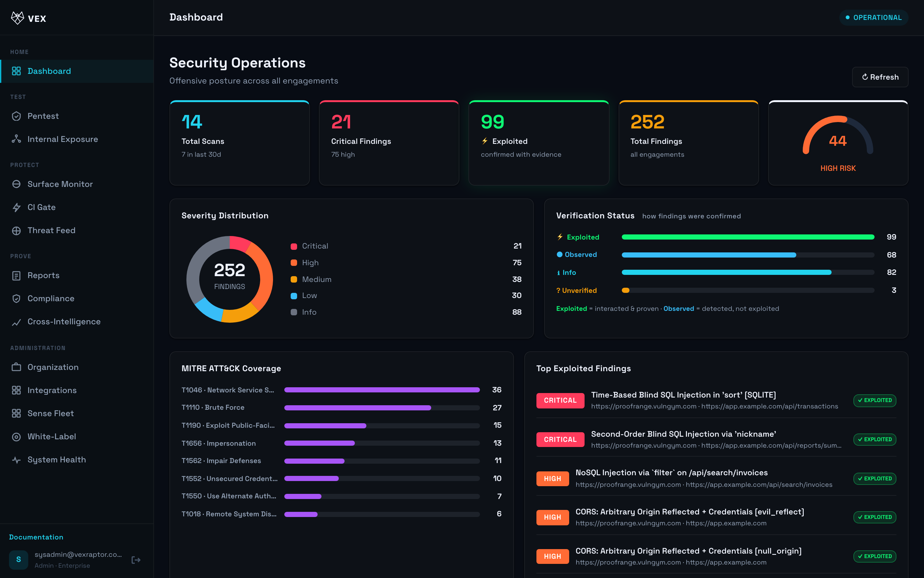924x578 pixels.
Task: Click the Organization briefcase icon
Action: coord(16,367)
